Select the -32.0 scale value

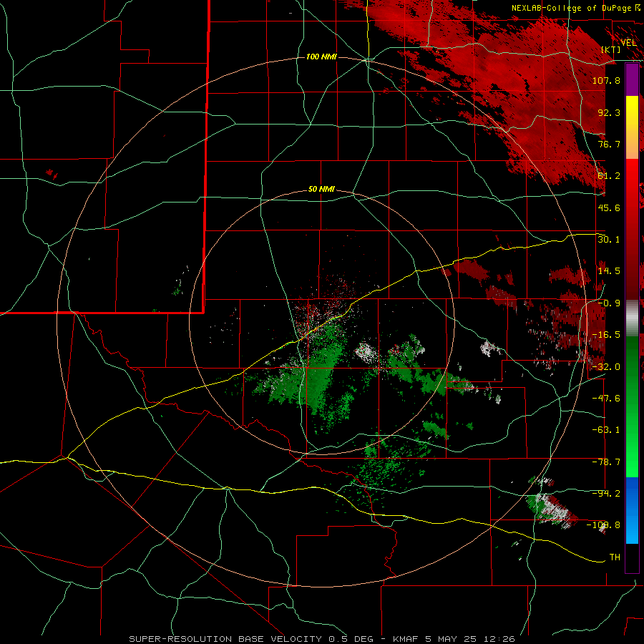click(x=606, y=367)
